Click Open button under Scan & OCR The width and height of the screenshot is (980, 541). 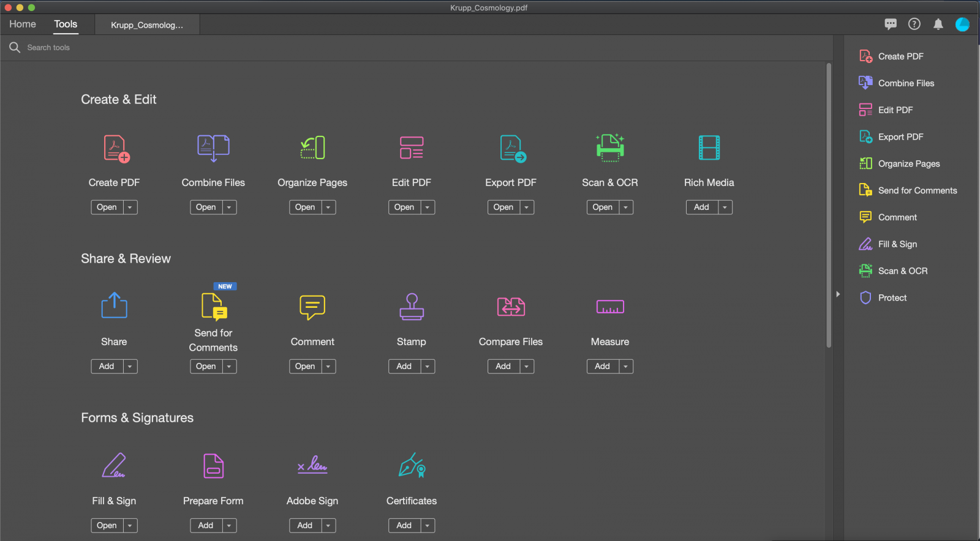[603, 207]
